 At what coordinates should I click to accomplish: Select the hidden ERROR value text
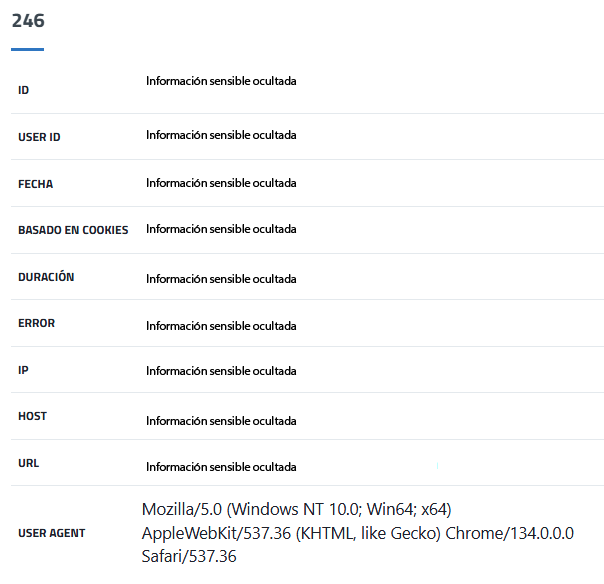(x=221, y=326)
